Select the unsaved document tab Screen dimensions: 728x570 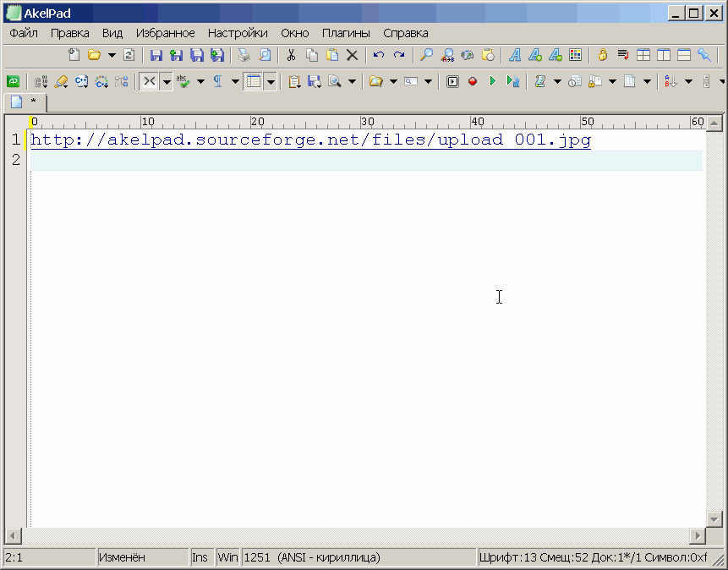coord(25,101)
